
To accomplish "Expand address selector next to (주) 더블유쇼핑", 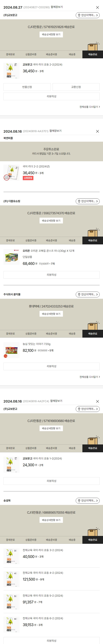I will pyautogui.click(x=87, y=201).
